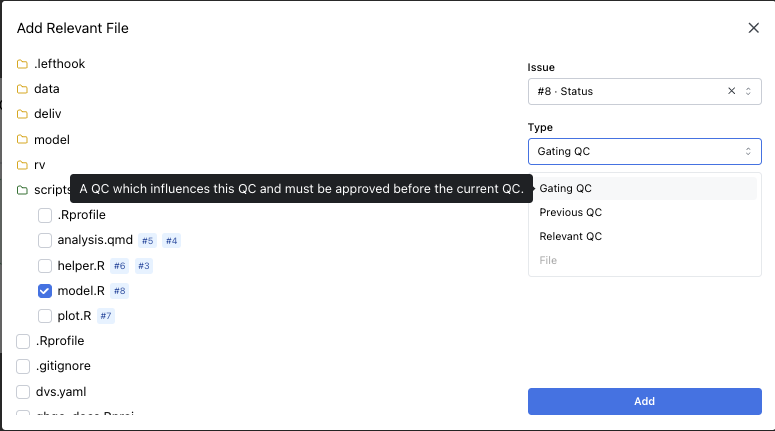The width and height of the screenshot is (775, 431).
Task: Open the Type dropdown showing Gating QC
Action: click(x=644, y=151)
